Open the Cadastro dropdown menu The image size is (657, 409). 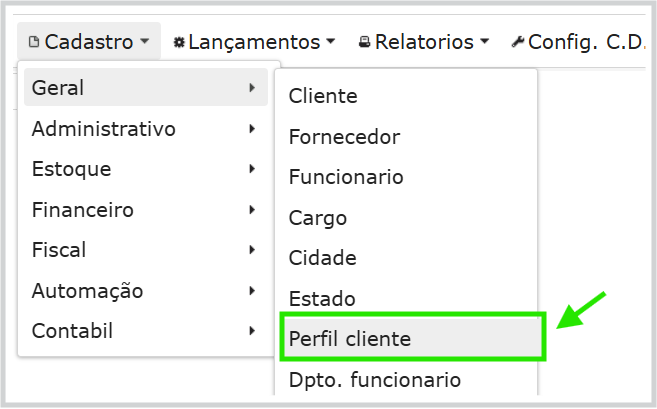pyautogui.click(x=89, y=42)
